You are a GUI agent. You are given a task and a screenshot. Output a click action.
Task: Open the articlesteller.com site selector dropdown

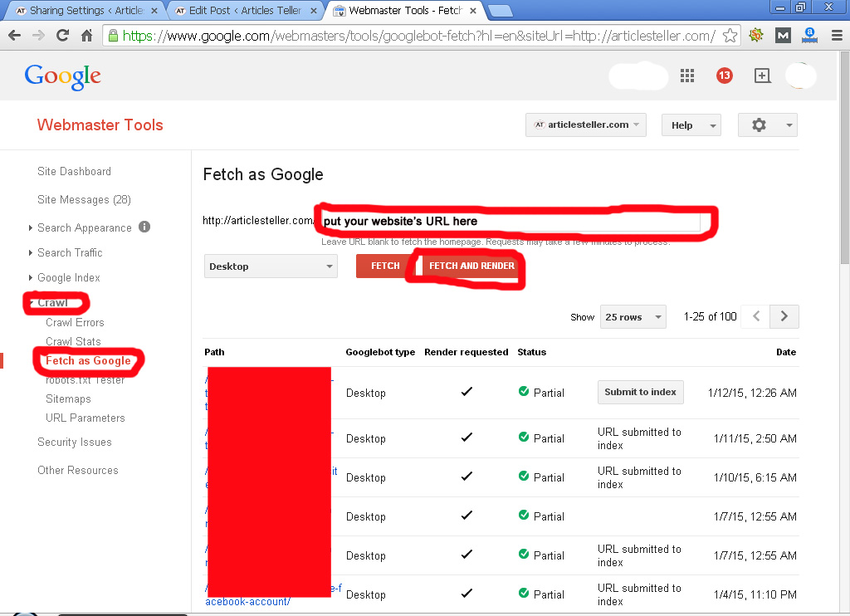coord(586,125)
